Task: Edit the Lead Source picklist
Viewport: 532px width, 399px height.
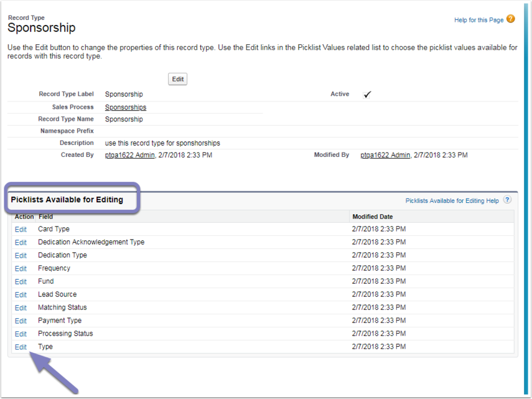Action: tap(21, 295)
